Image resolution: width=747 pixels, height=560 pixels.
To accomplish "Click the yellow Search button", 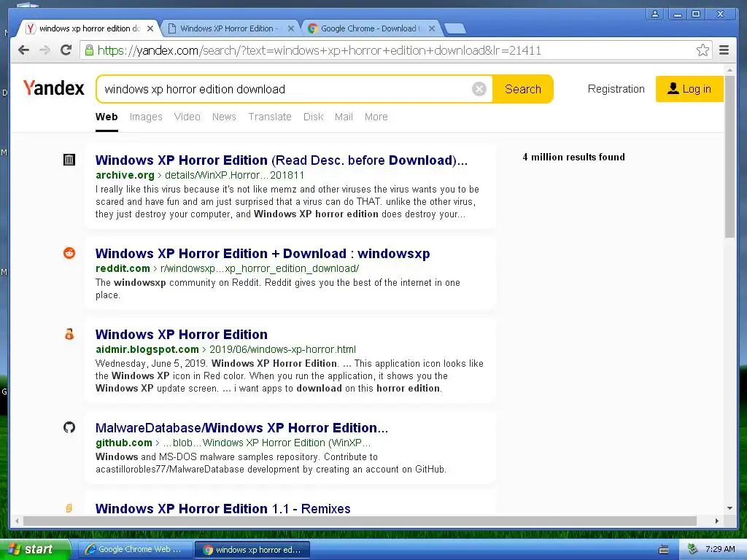I will pos(522,89).
